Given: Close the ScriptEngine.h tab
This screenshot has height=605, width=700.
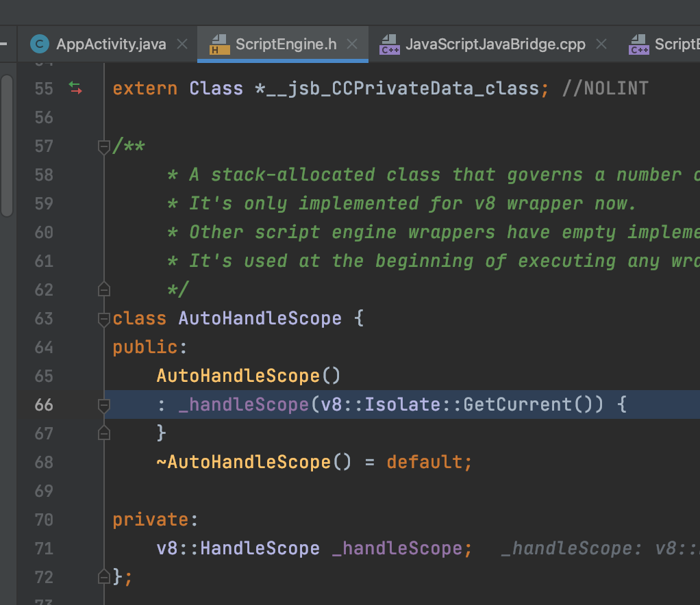Looking at the screenshot, I should point(351,44).
